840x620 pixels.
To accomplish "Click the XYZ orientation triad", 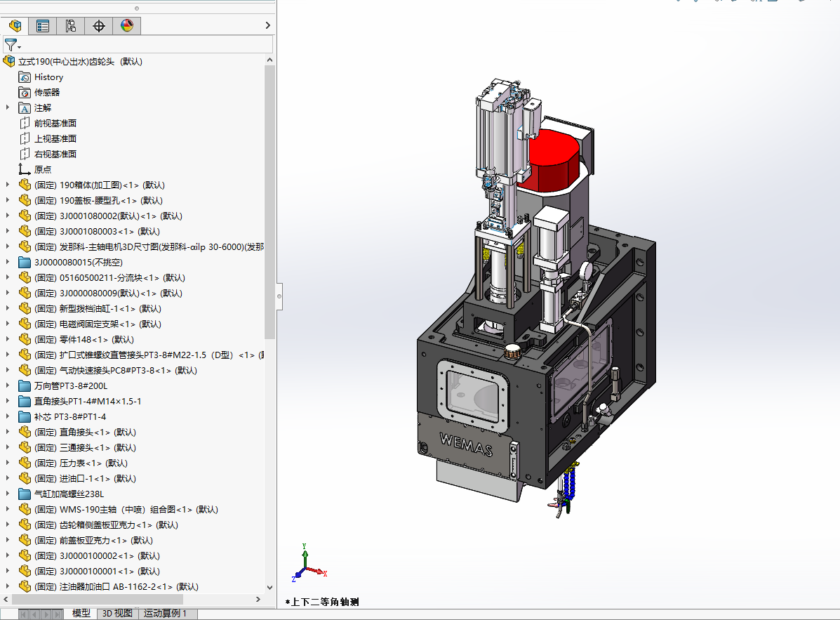I will (309, 564).
